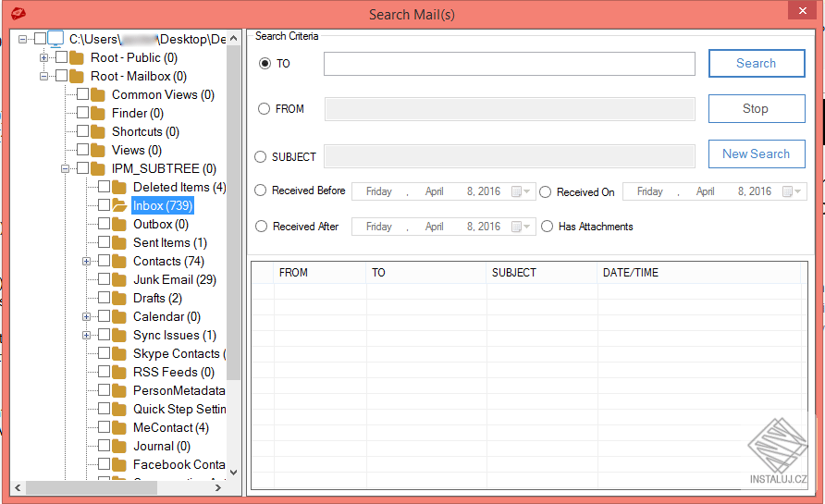Click the FROM column header
The width and height of the screenshot is (825, 504).
point(320,273)
